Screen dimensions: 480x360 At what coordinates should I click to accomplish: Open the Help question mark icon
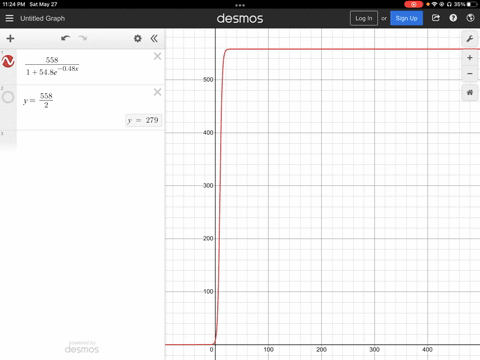(x=453, y=18)
